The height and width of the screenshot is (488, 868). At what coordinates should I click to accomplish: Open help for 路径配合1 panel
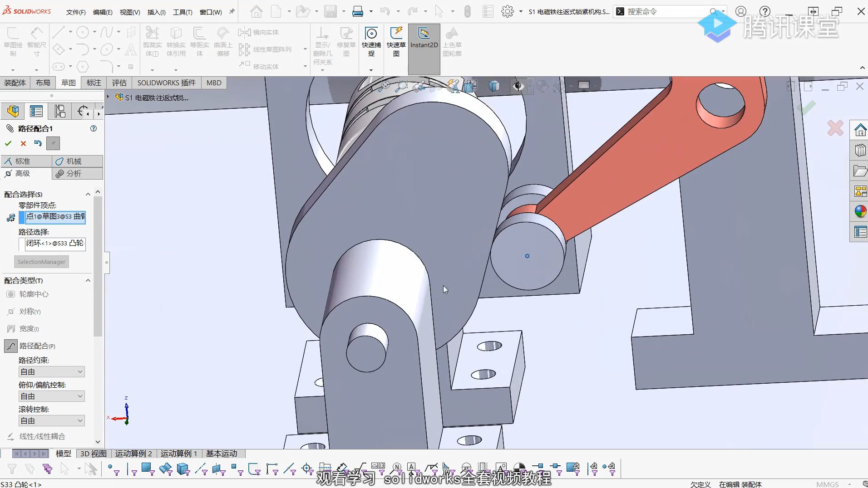coord(94,128)
